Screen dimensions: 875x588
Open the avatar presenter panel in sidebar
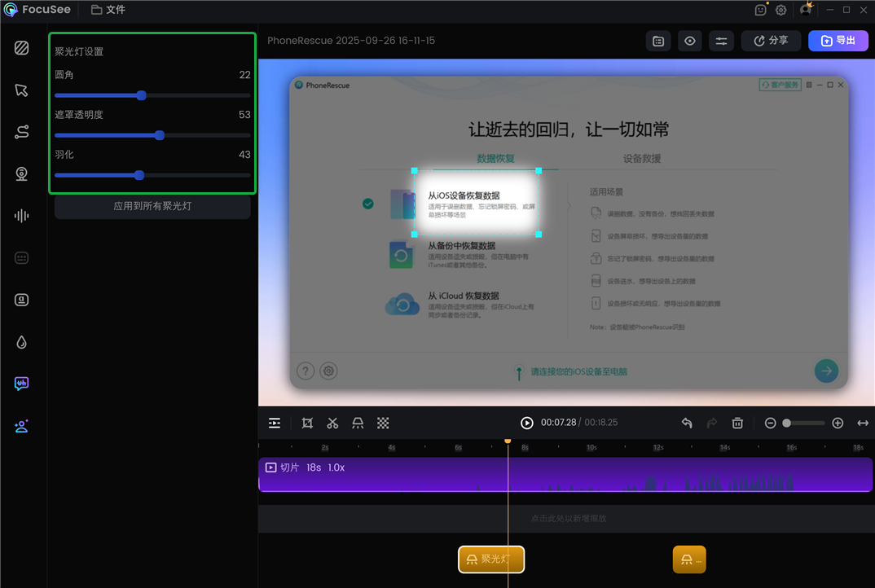[x=20, y=426]
